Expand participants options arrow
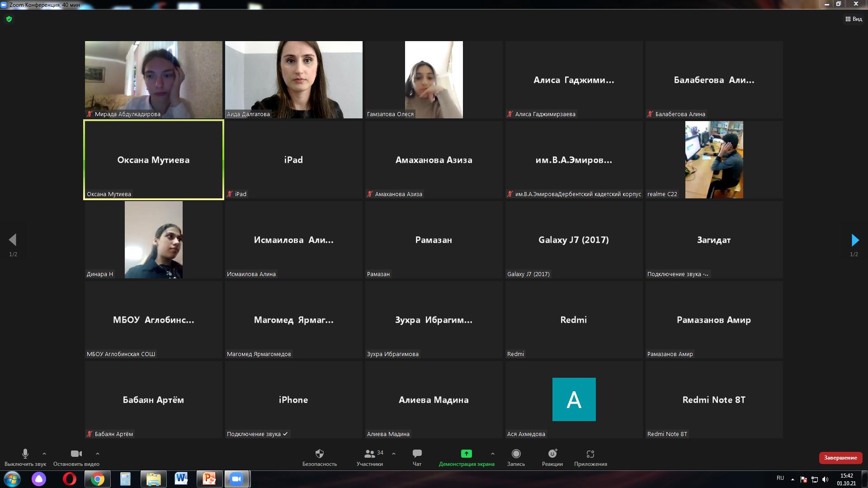868x488 pixels. click(x=394, y=454)
